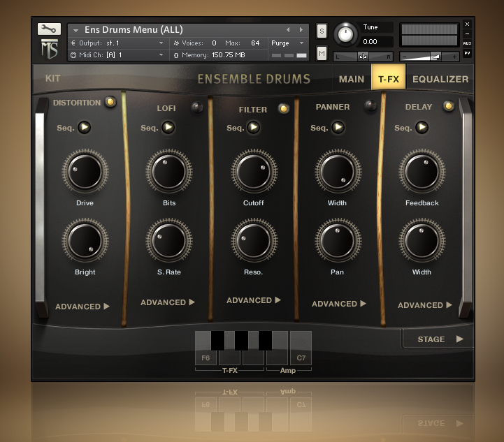Viewport: 504px width, 442px height.
Task: Select next instrument right arrow
Action: pyautogui.click(x=301, y=29)
